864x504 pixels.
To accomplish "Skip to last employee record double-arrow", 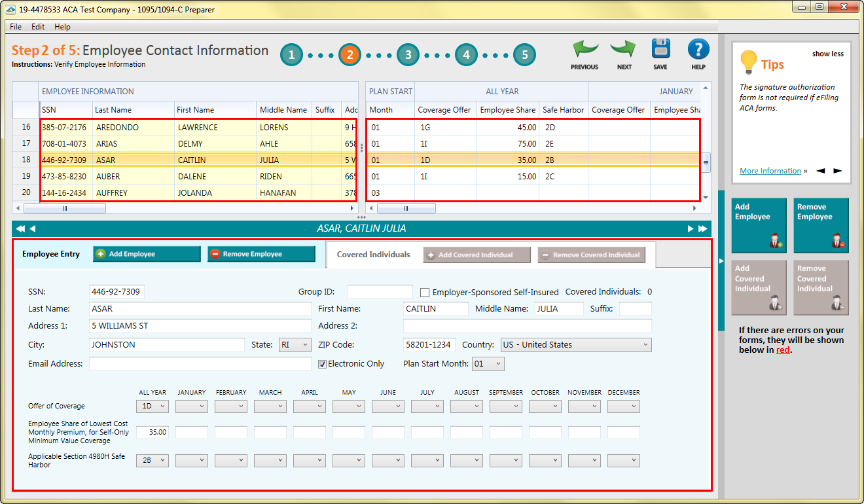I will click(703, 228).
